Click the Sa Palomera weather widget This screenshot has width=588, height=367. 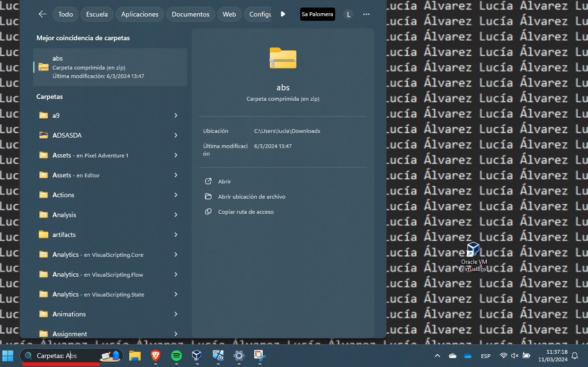[x=317, y=14]
